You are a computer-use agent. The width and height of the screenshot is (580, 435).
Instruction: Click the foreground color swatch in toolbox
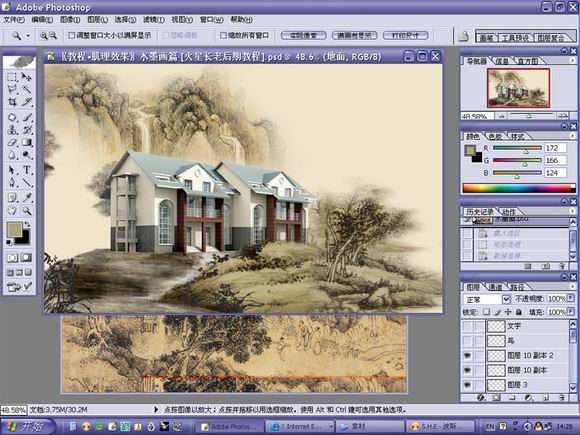coord(14,230)
